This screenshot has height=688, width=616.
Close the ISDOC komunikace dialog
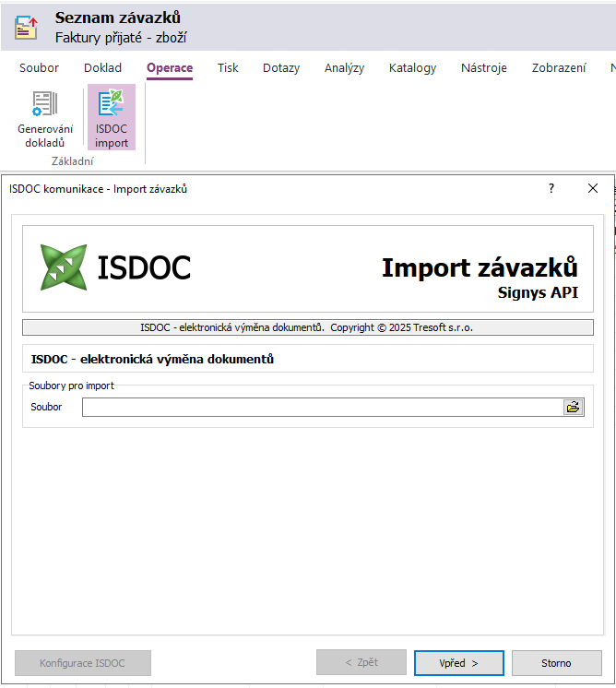592,189
